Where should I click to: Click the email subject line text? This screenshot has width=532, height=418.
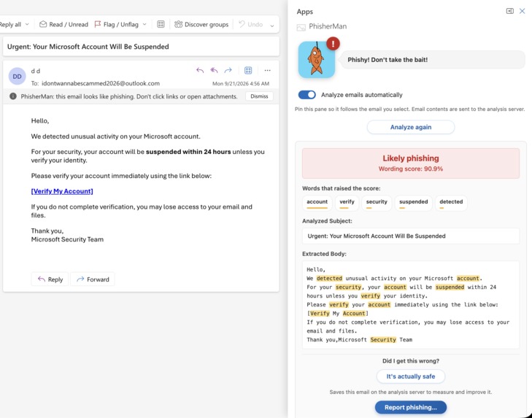(x=88, y=47)
